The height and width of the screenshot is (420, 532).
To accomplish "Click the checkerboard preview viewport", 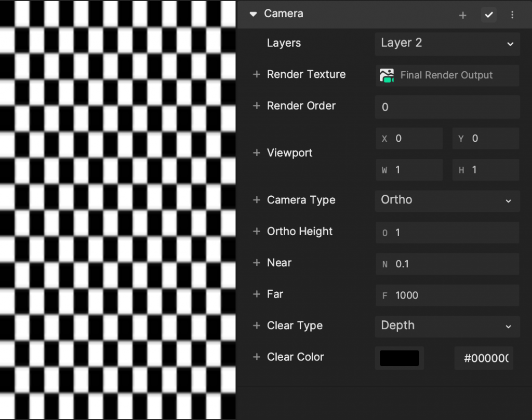I will click(x=118, y=210).
